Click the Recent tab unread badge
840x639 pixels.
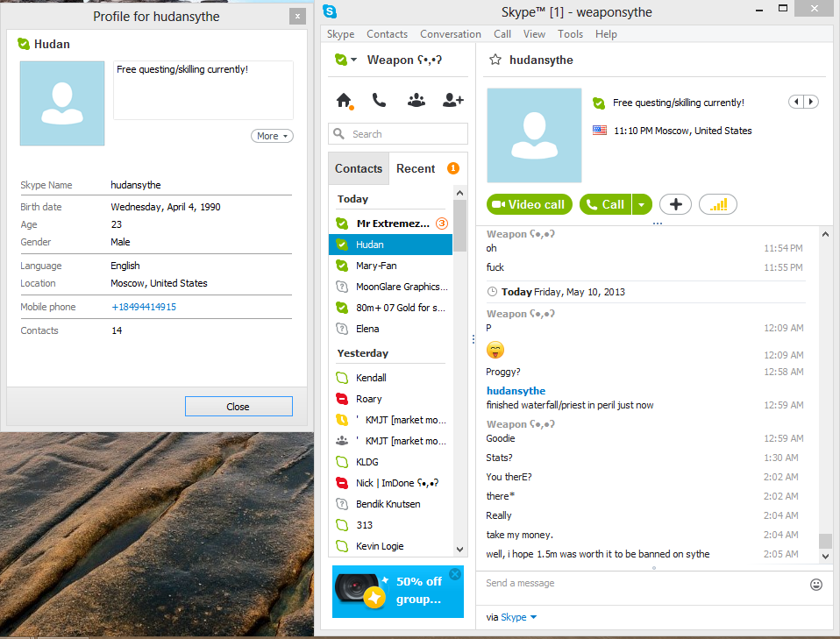pos(453,168)
